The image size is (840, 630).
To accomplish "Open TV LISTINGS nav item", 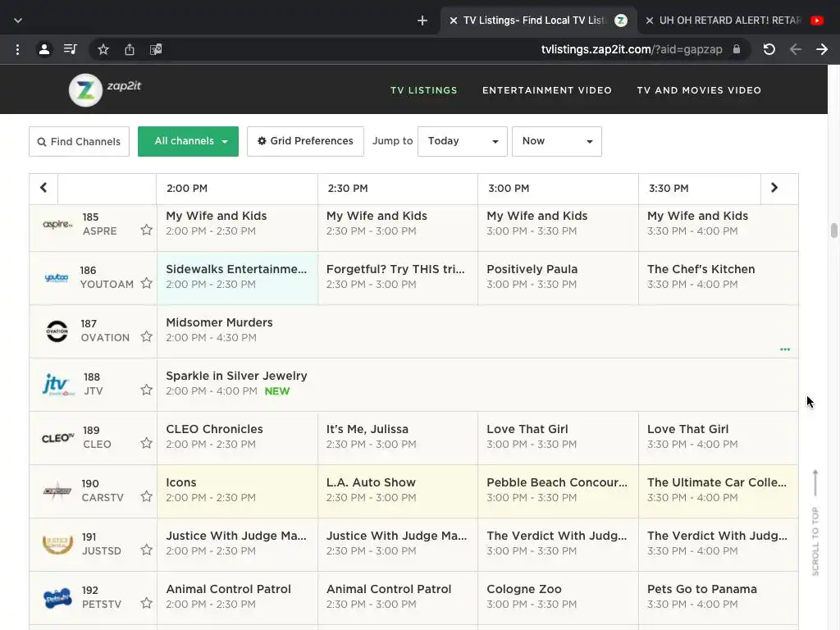I will coord(424,90).
